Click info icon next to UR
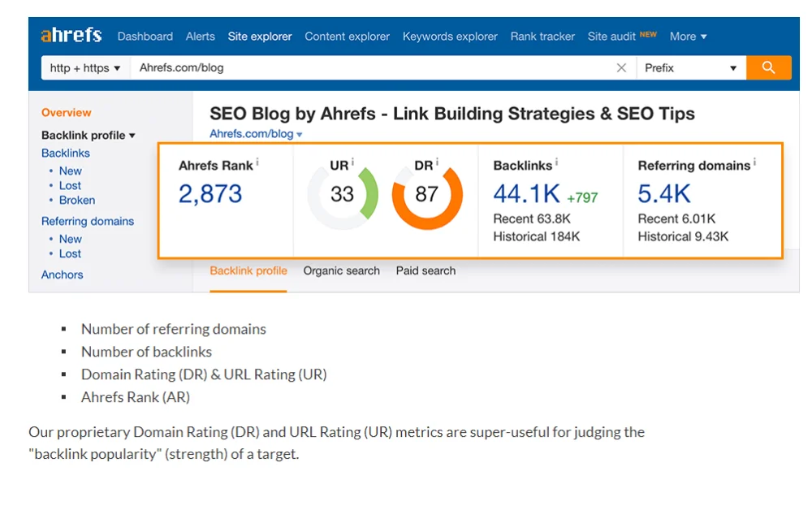 coord(352,162)
